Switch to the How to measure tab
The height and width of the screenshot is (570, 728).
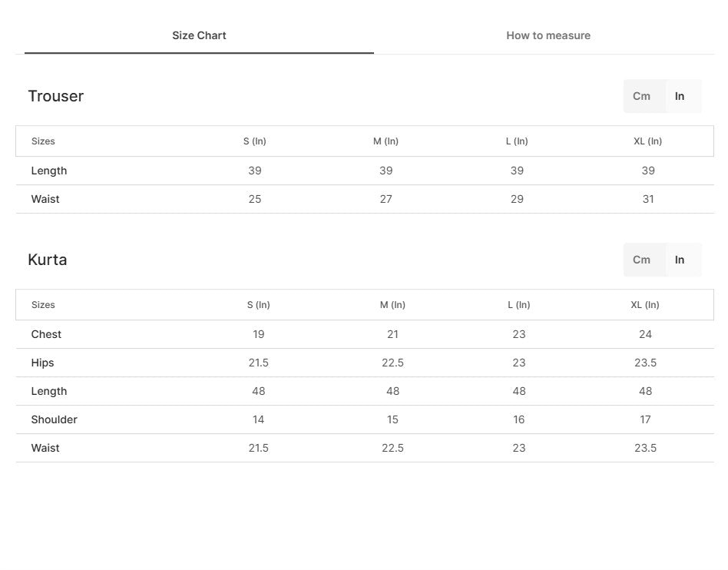tap(548, 36)
